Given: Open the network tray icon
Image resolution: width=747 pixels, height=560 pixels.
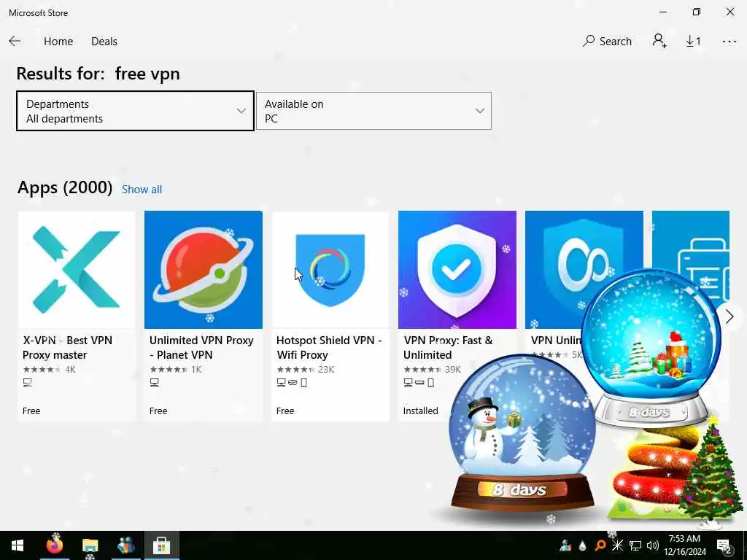Looking at the screenshot, I should tap(635, 545).
